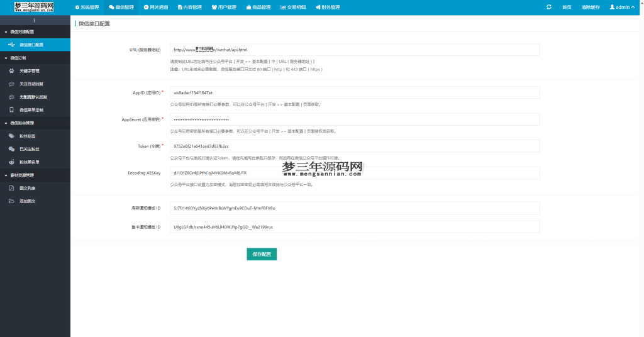Image resolution: width=644 pixels, height=337 pixels.
Task: Click the WeChat icon beside 已关注粉丝
Action: point(11,149)
